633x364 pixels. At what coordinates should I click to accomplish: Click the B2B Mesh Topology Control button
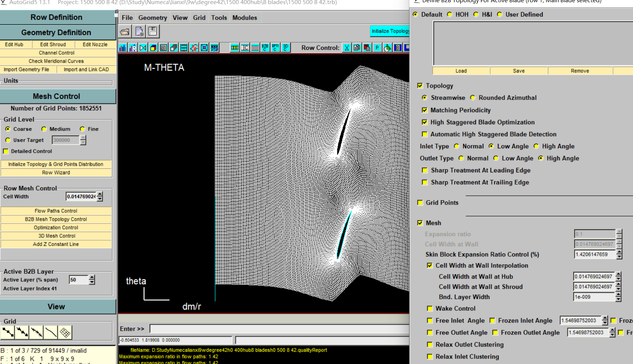tap(56, 219)
